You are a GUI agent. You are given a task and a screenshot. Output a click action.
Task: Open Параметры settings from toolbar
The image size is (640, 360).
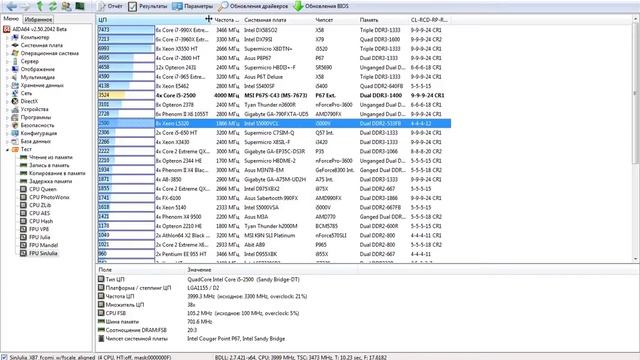point(192,6)
